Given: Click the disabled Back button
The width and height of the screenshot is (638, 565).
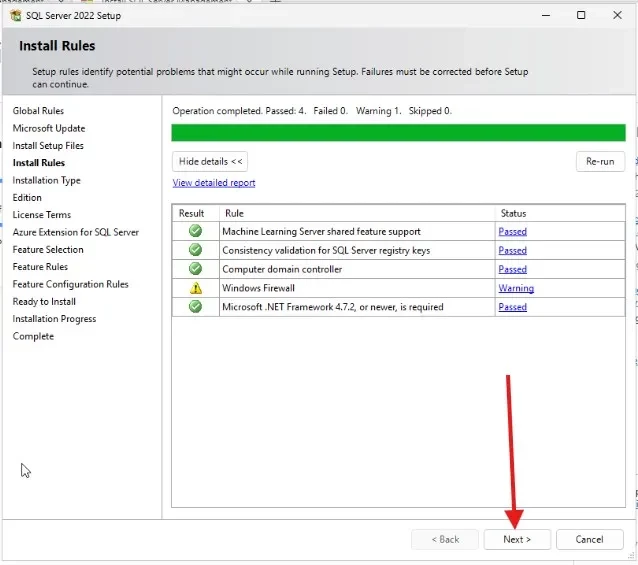Looking at the screenshot, I should pos(445,539).
